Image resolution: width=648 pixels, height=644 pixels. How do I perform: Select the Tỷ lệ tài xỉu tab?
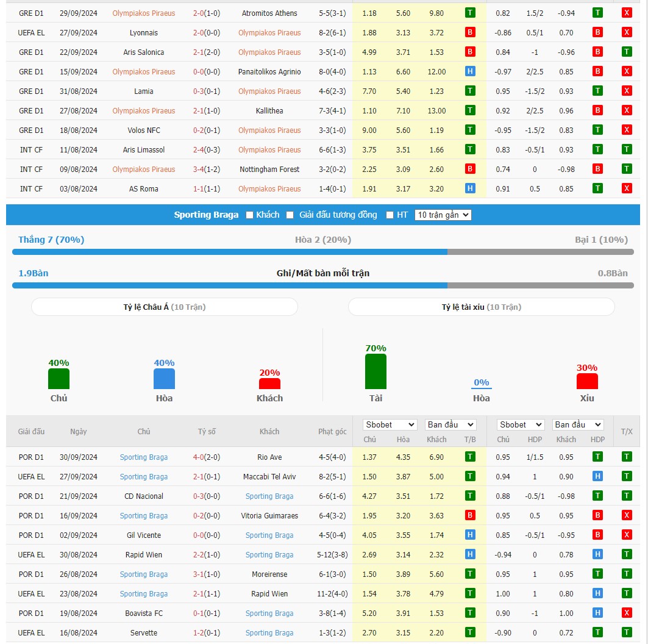pyautogui.click(x=482, y=307)
